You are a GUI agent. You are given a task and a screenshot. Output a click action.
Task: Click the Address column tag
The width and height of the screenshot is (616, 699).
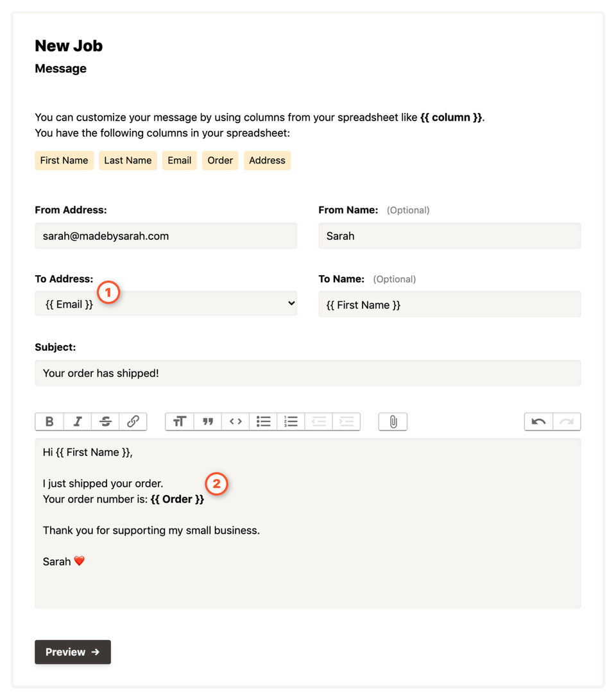pyautogui.click(x=267, y=160)
